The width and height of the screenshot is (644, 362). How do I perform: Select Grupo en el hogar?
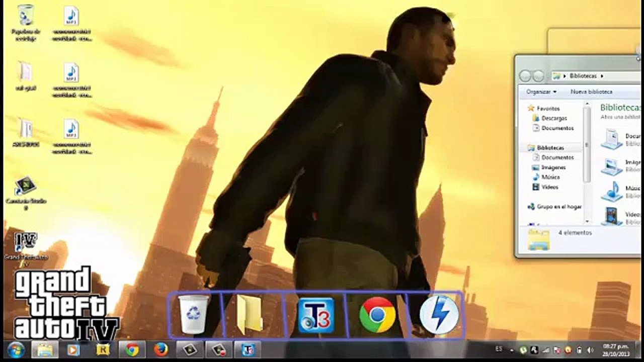pyautogui.click(x=554, y=207)
